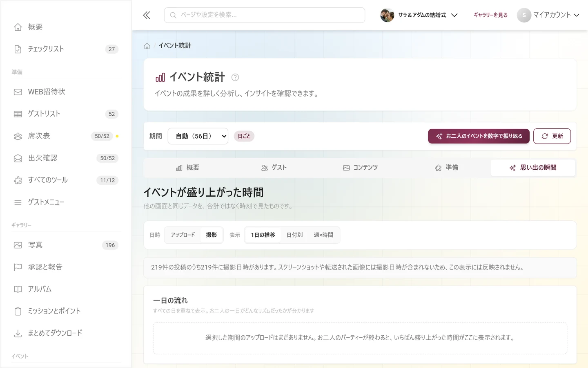The width and height of the screenshot is (588, 368).
Task: Click the 概要 home icon in sidebar
Action: 18,27
